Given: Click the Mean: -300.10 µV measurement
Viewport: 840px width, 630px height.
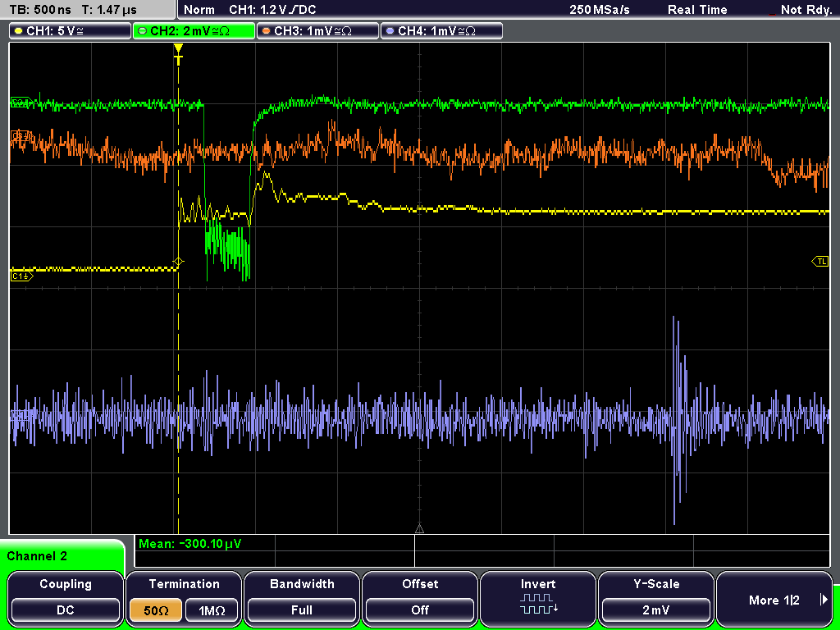Looking at the screenshot, I should pos(190,544).
